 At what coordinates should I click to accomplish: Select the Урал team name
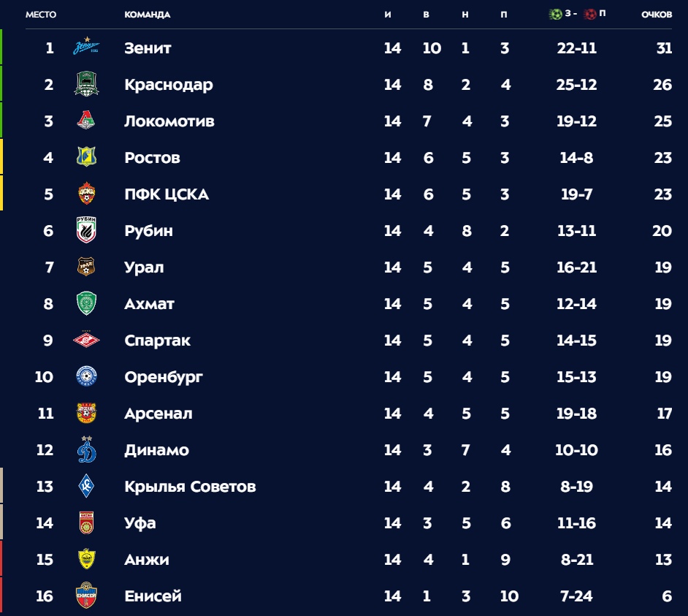pyautogui.click(x=144, y=267)
